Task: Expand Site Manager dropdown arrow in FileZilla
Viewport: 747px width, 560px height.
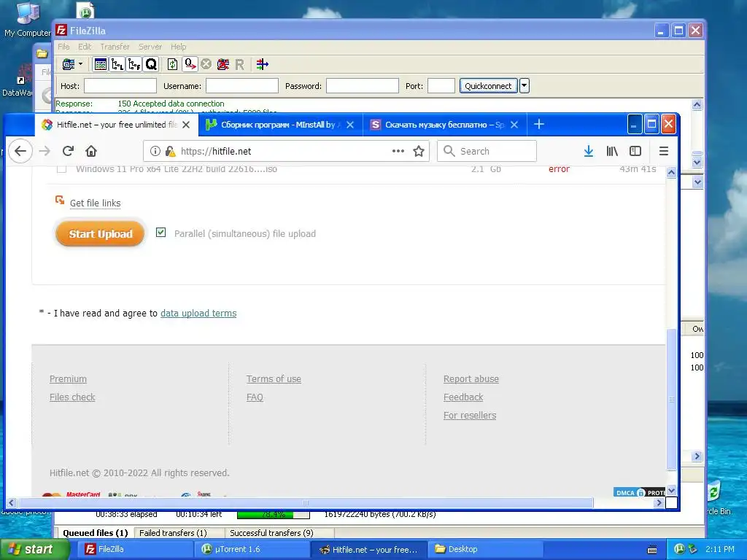Action: (x=80, y=64)
